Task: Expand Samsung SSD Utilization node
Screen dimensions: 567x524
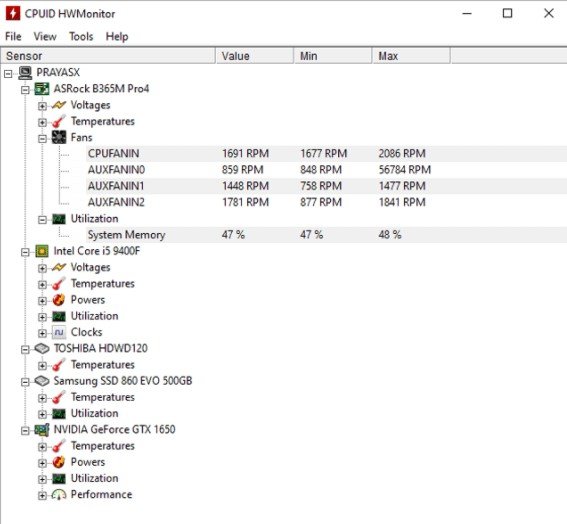Action: click(42, 414)
